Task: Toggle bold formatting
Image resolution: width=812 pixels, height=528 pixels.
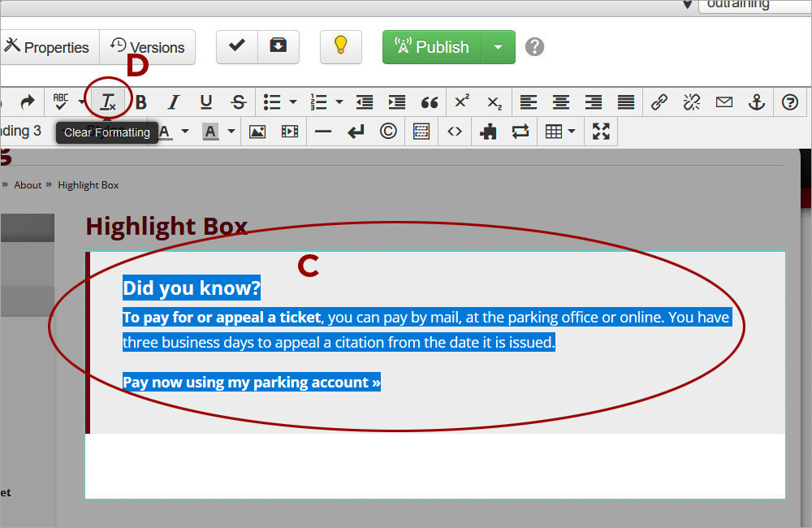Action: (140, 102)
